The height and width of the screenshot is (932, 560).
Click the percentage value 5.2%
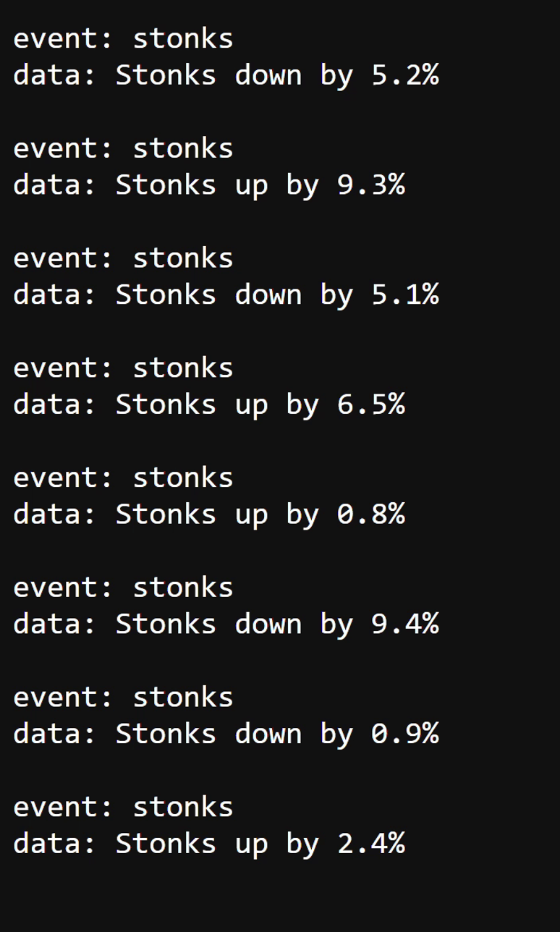(x=404, y=75)
